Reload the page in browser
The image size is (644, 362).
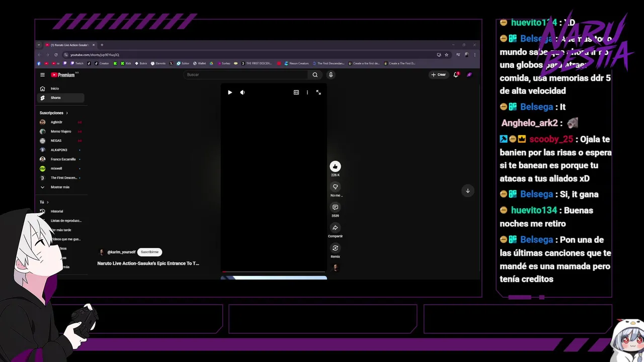pyautogui.click(x=56, y=55)
